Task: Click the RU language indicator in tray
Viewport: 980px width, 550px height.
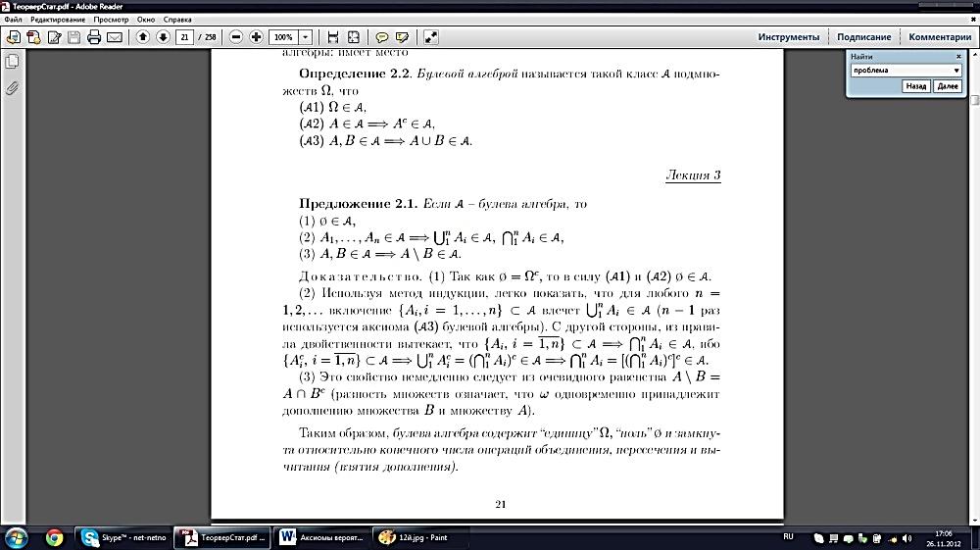Action: point(788,537)
